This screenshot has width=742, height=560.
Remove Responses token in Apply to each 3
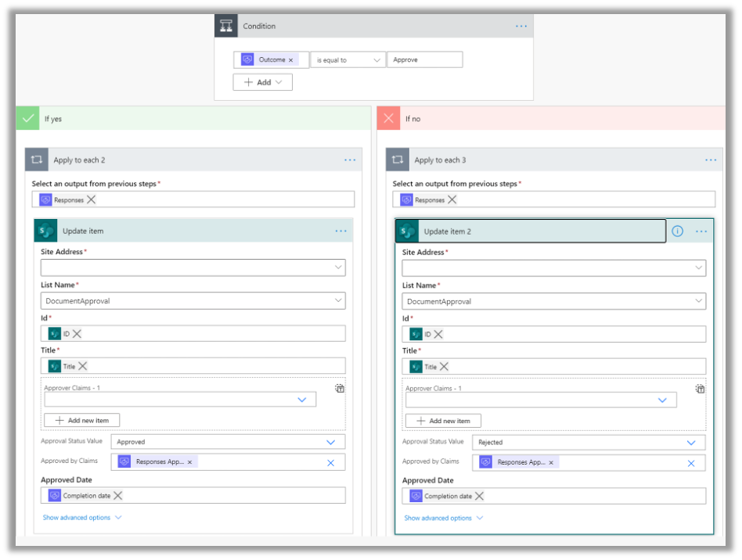coord(452,199)
